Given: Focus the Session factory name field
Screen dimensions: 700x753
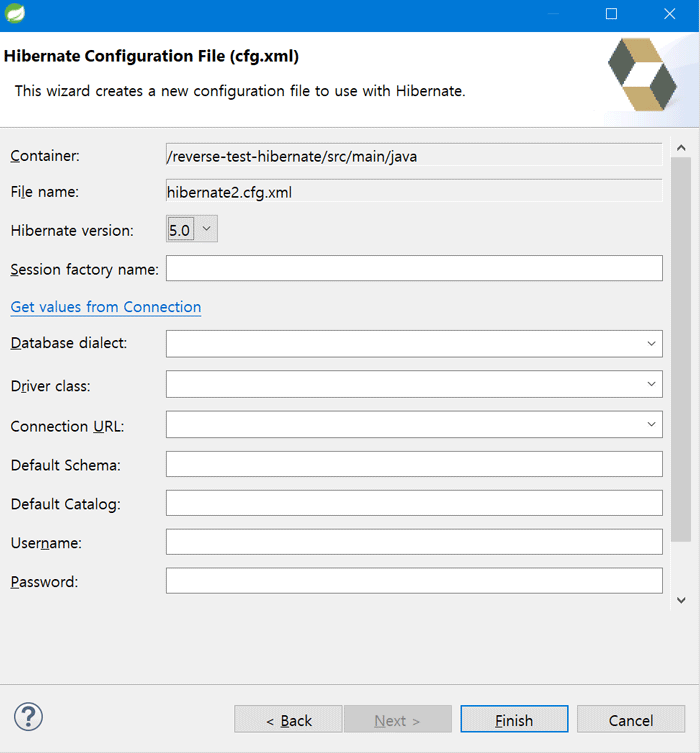Looking at the screenshot, I should point(414,268).
